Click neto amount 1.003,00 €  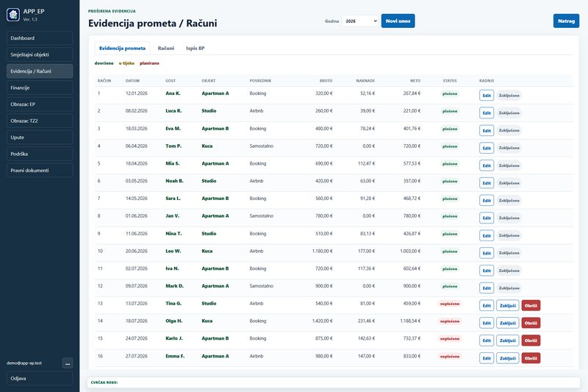point(410,251)
